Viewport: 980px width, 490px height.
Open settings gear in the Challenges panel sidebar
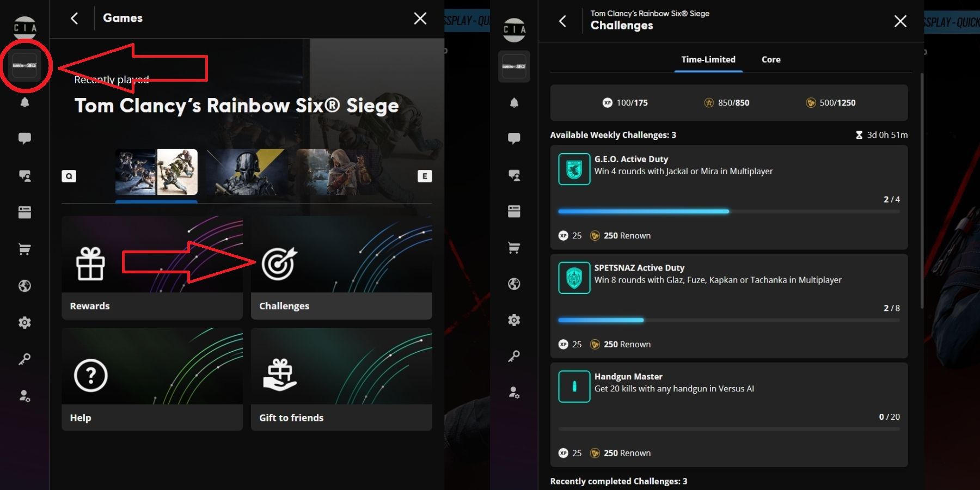tap(514, 320)
